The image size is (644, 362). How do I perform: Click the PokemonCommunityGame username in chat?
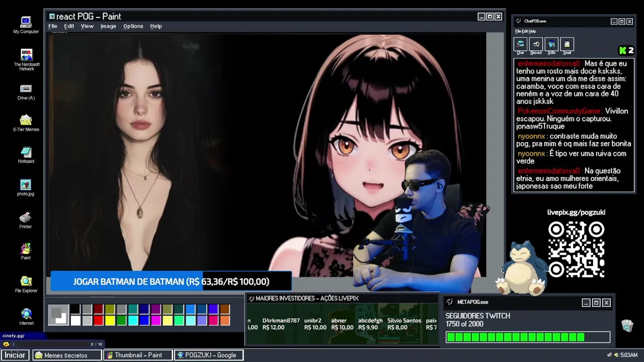coord(559,111)
